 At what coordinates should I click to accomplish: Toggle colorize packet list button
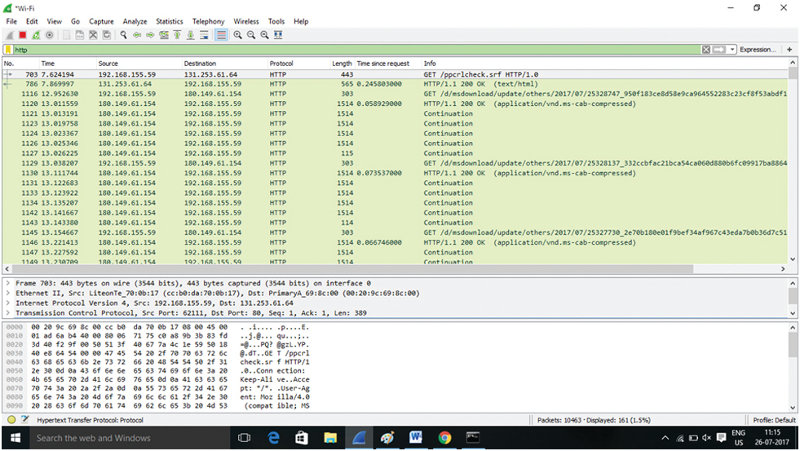tap(220, 34)
